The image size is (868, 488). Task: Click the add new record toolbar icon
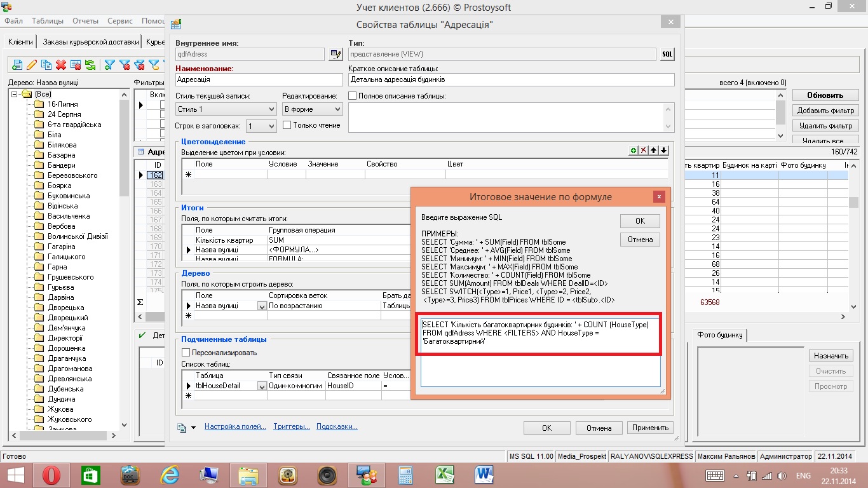tap(17, 64)
